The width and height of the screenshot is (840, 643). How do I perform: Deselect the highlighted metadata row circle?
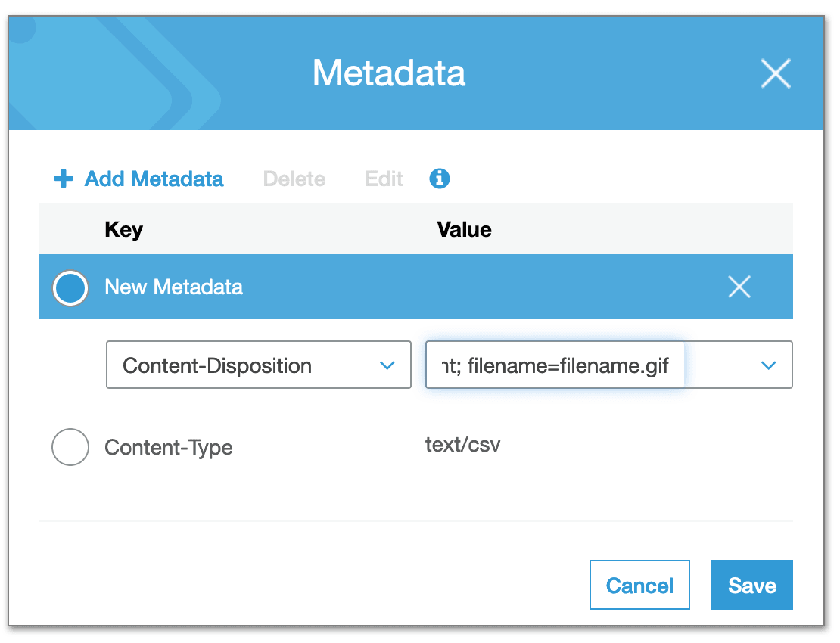(70, 287)
